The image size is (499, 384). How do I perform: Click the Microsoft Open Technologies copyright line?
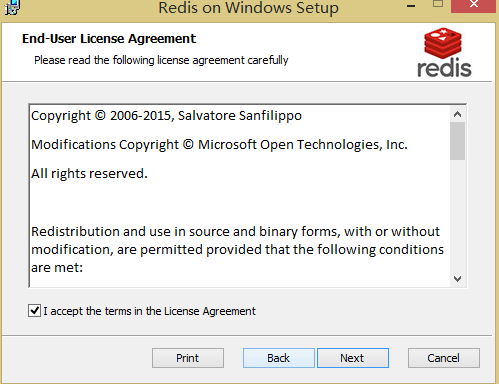click(219, 145)
